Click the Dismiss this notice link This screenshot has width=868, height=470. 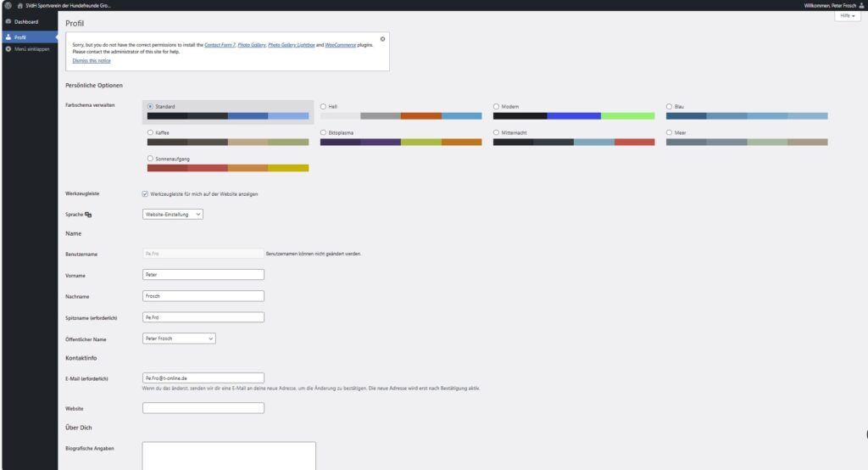click(x=92, y=61)
